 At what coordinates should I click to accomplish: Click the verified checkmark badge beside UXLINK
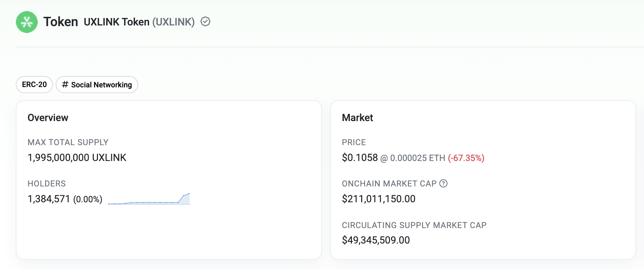(x=206, y=22)
